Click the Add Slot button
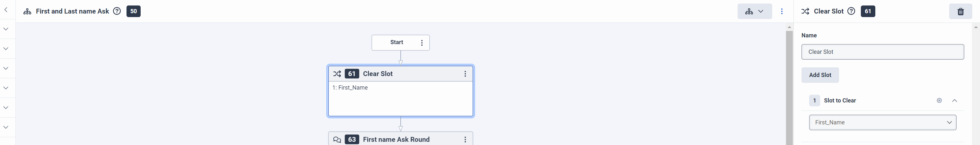The height and width of the screenshot is (145, 980). (x=820, y=75)
